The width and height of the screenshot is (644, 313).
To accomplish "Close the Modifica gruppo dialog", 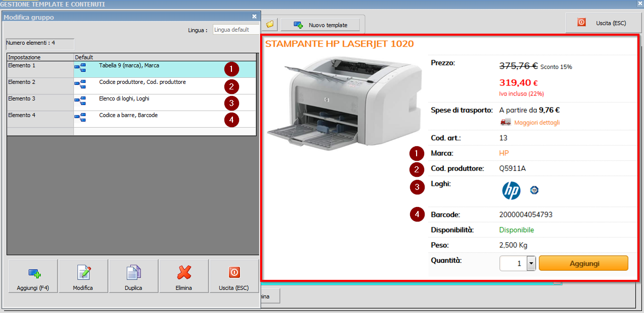I will coord(254,17).
